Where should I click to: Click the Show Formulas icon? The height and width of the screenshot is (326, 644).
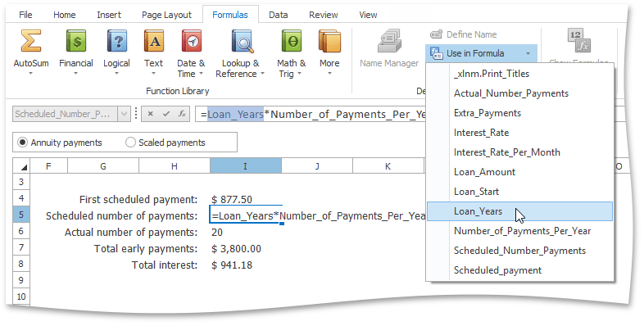pyautogui.click(x=578, y=40)
